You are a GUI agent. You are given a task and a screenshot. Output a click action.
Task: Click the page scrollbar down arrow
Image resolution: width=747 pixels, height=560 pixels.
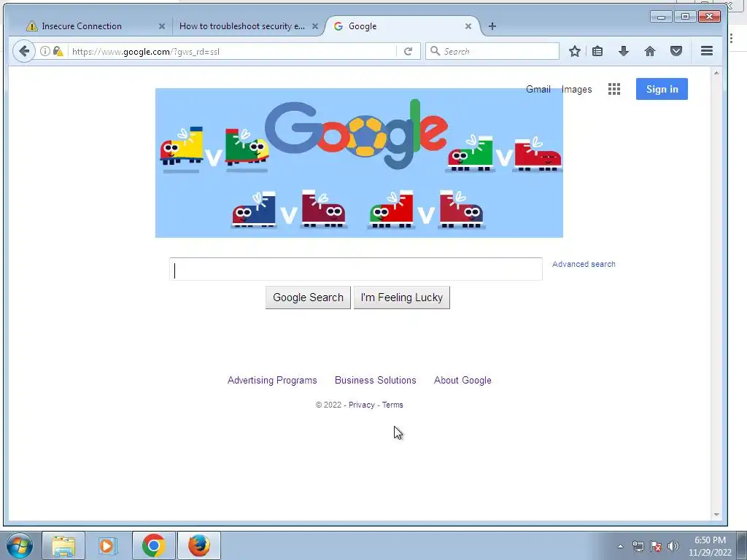716,515
